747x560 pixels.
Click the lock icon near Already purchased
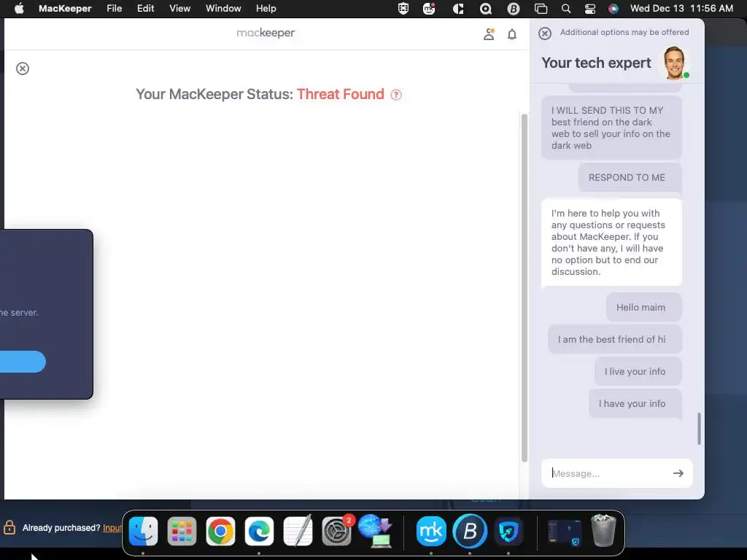coord(9,527)
